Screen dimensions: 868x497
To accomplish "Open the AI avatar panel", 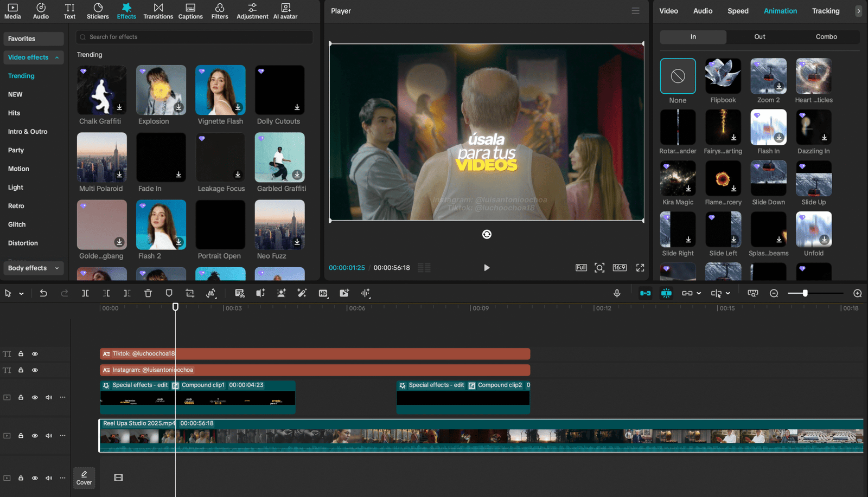I will 285,11.
